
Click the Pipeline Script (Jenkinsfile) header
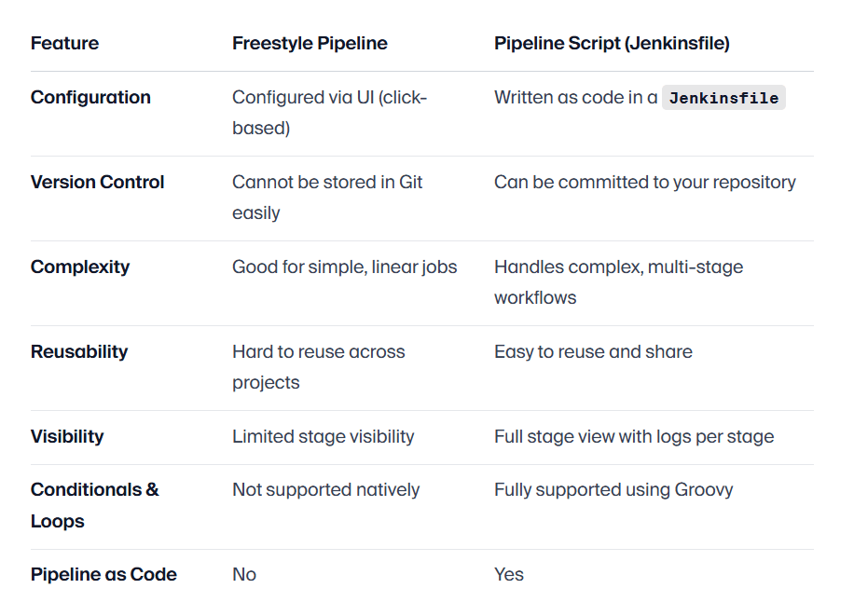pyautogui.click(x=612, y=43)
